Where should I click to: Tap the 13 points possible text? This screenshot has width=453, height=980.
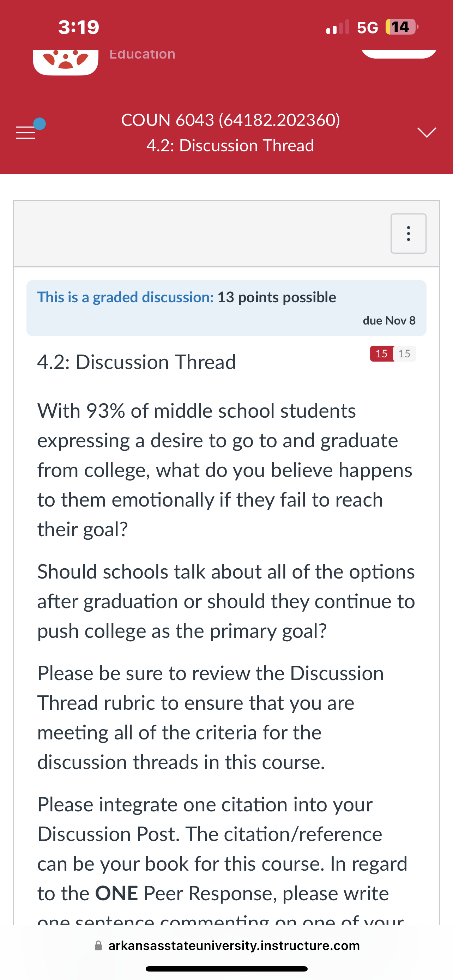coord(277,297)
